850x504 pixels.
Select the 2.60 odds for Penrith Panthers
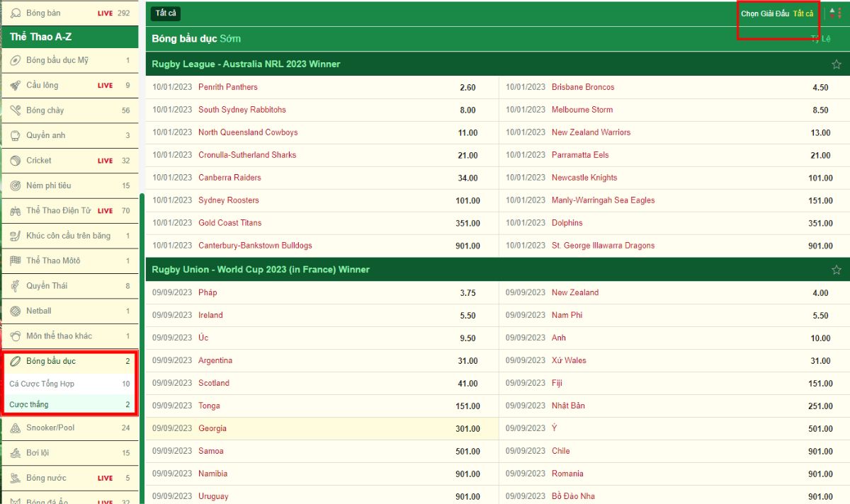[467, 88]
